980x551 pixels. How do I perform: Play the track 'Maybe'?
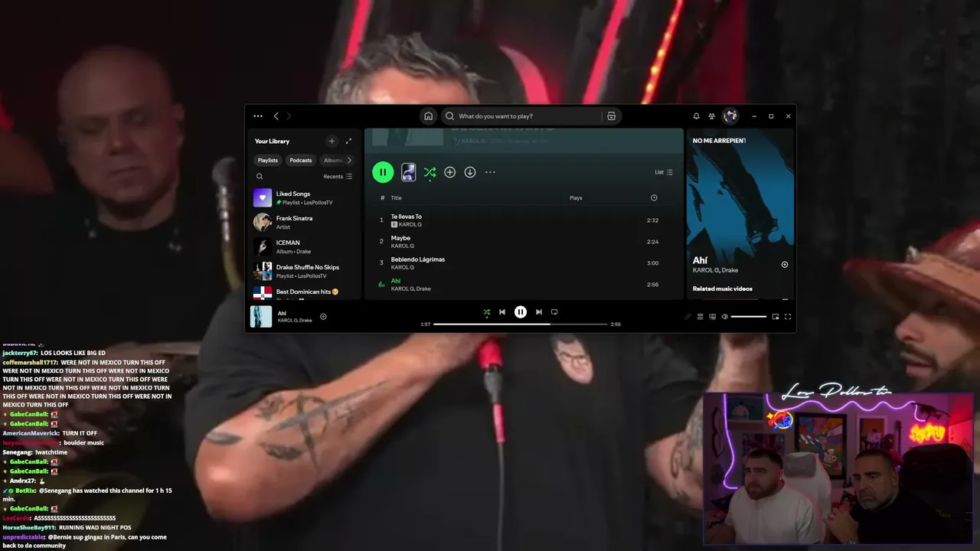point(524,242)
